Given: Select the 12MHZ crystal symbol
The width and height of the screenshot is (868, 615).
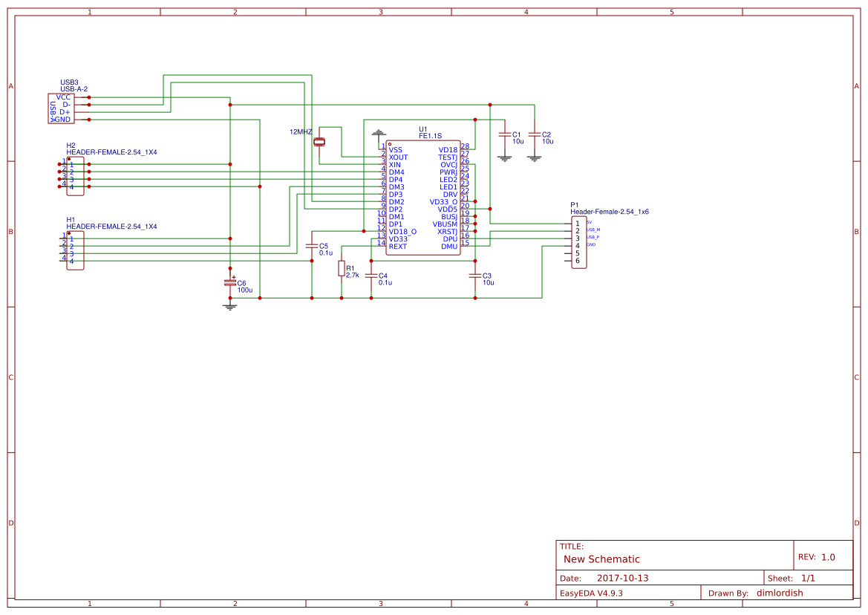Looking at the screenshot, I should pos(319,141).
